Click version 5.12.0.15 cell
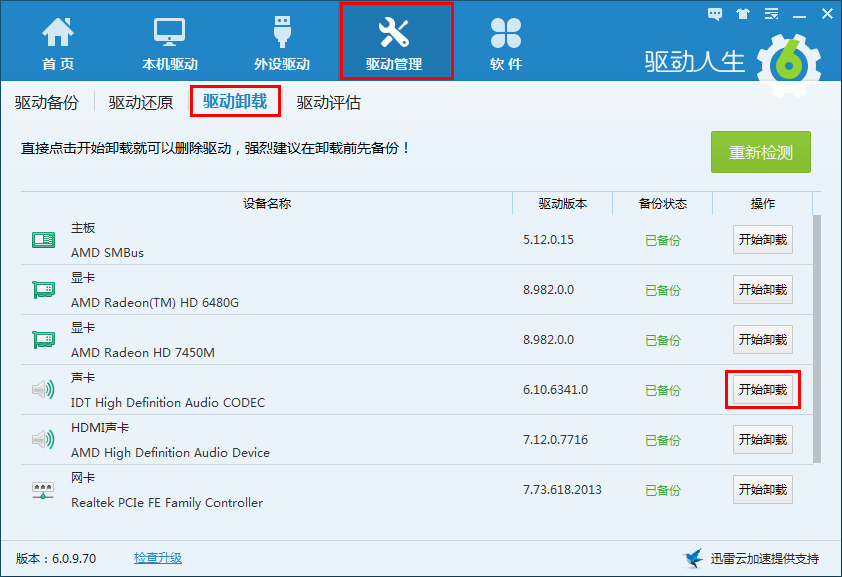 [x=548, y=239]
